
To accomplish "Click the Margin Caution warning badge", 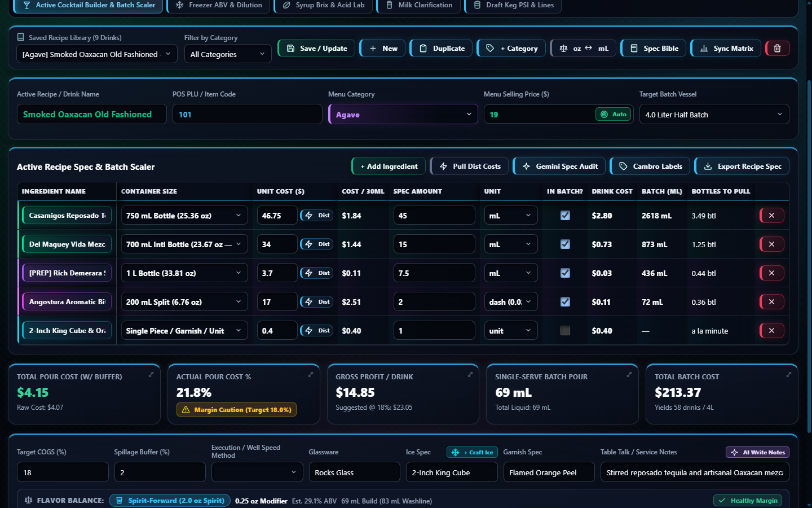I will (236, 410).
